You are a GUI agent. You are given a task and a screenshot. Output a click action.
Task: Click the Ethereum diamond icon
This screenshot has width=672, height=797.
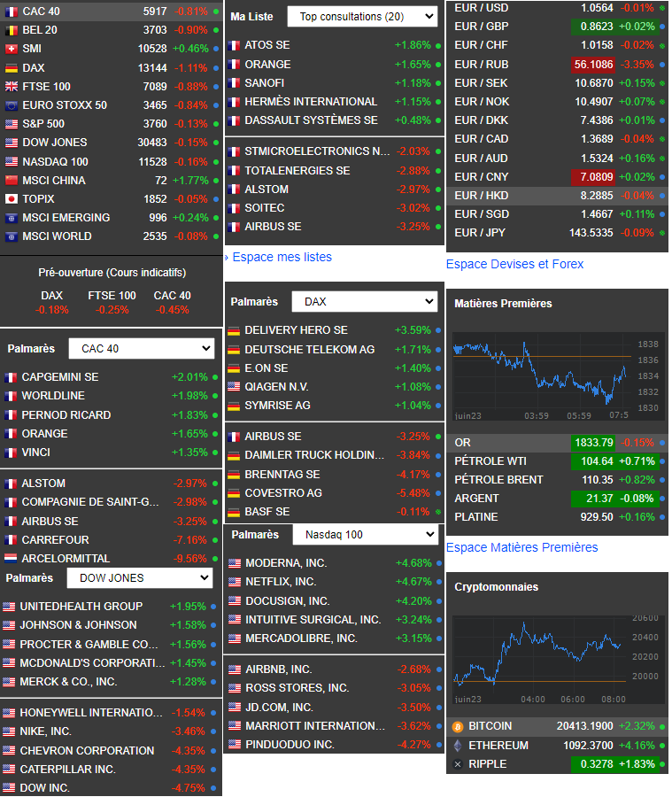458,746
